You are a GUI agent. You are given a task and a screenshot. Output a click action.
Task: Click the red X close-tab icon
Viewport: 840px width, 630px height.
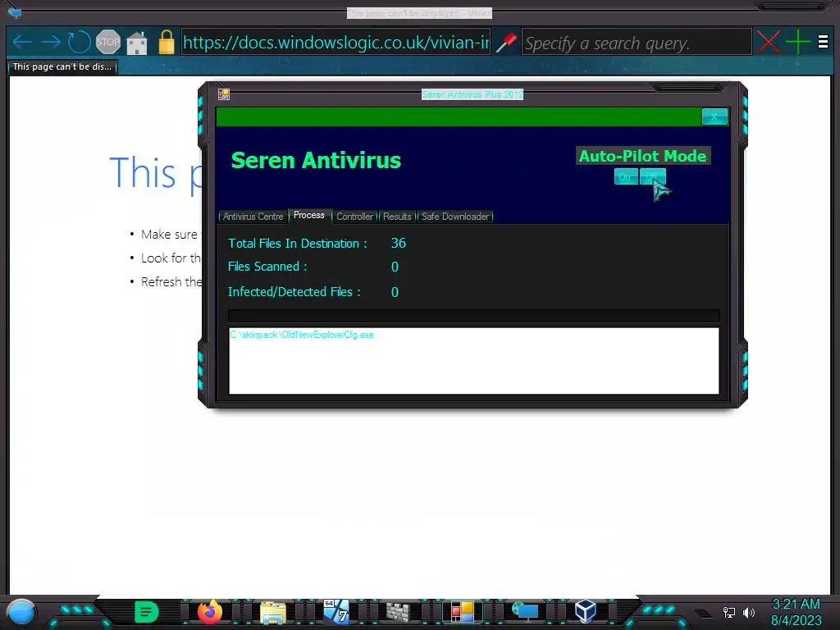point(768,42)
